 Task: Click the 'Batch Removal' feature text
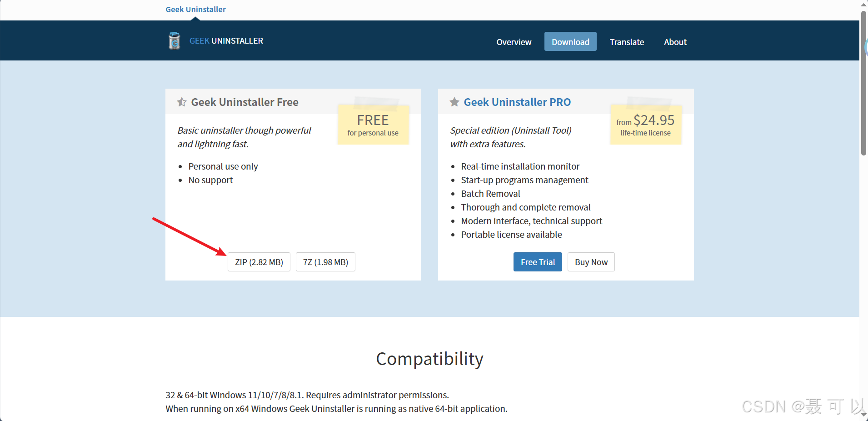[490, 194]
